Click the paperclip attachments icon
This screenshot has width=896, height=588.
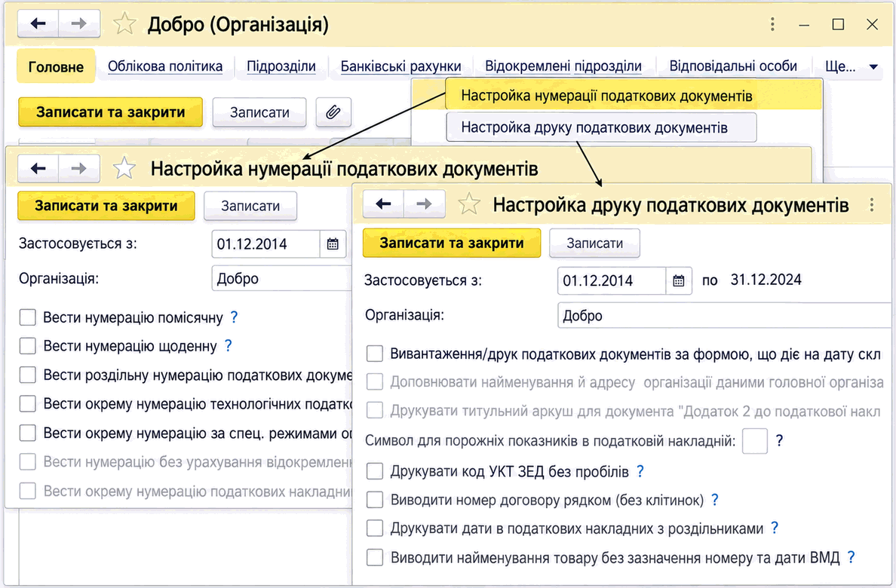click(x=333, y=112)
